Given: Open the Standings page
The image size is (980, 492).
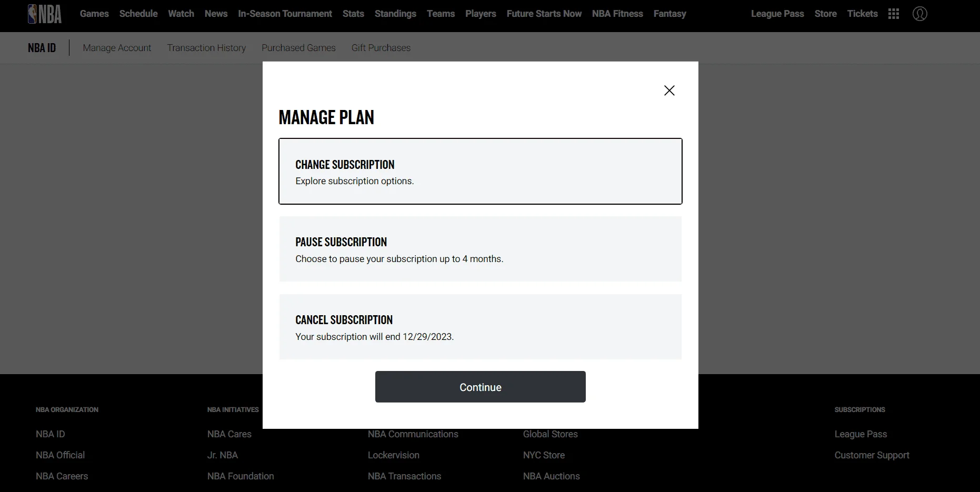Looking at the screenshot, I should 395,14.
